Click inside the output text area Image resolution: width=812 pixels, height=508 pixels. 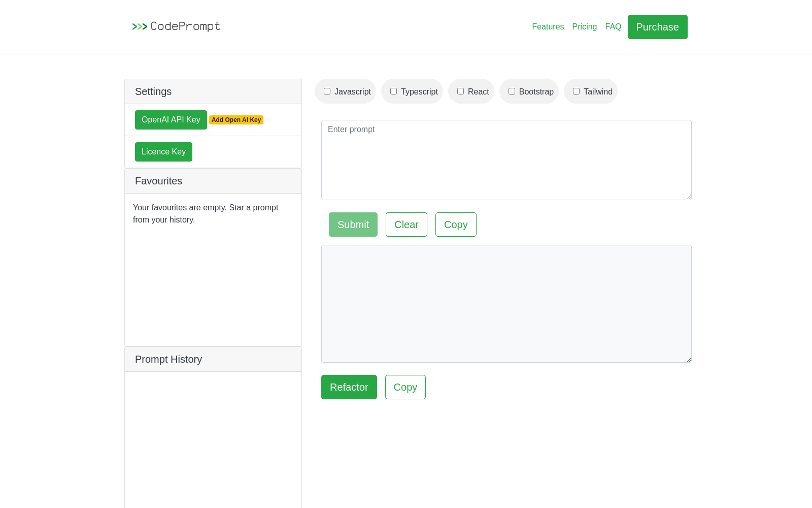pos(506,304)
